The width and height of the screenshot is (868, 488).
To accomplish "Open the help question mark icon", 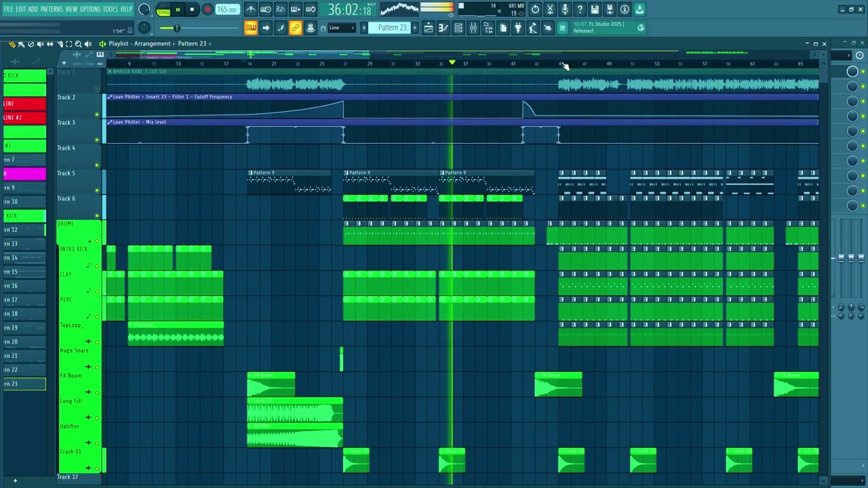I will (580, 9).
